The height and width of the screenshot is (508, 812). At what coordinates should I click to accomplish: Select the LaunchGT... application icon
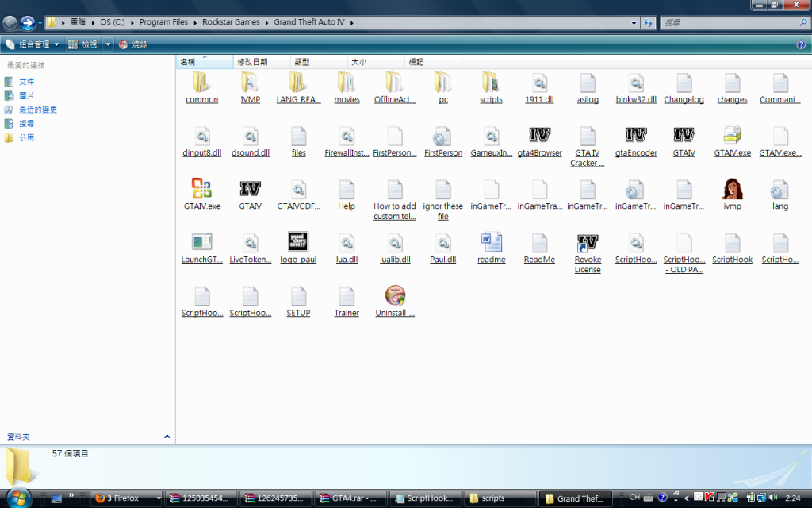[x=201, y=243]
